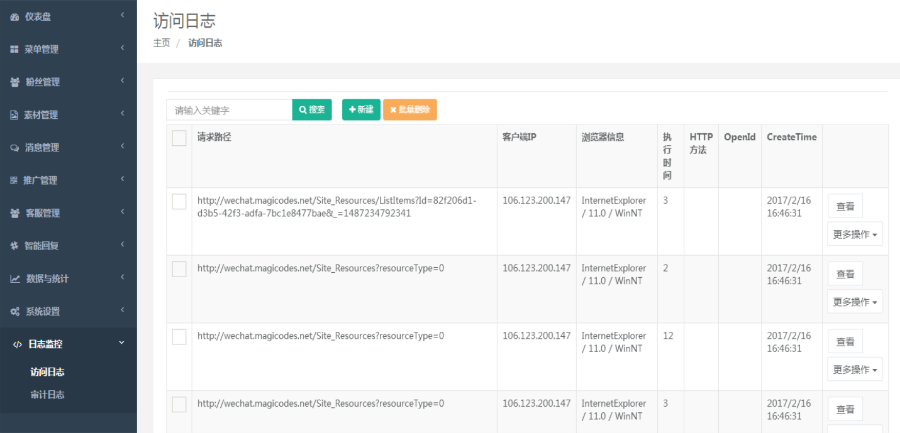Click the line chart icon beside 数据与统计

(15, 279)
